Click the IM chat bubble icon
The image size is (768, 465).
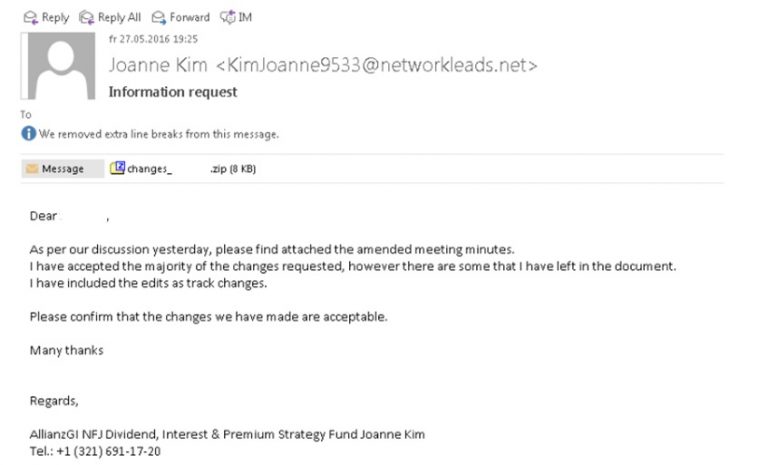point(226,17)
